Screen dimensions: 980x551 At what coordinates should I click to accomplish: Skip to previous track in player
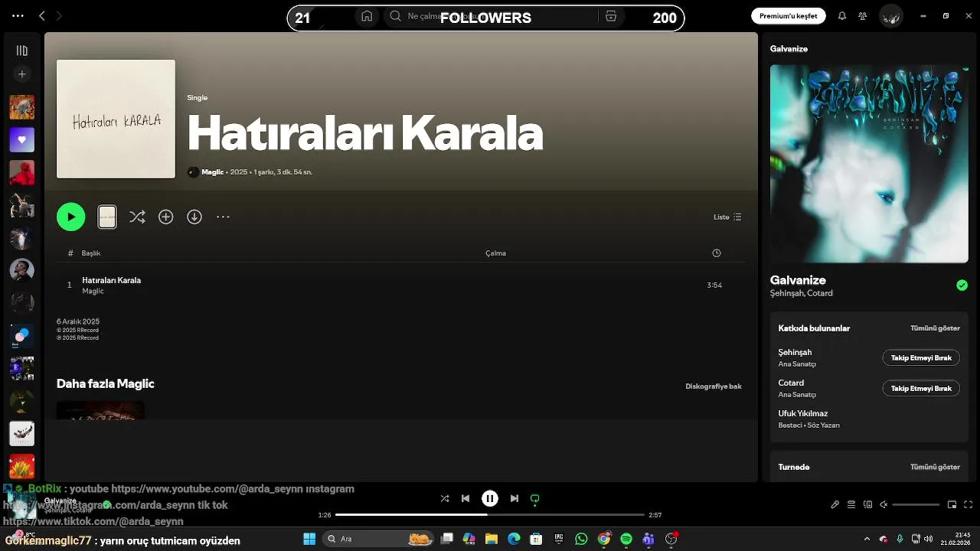[x=465, y=498]
